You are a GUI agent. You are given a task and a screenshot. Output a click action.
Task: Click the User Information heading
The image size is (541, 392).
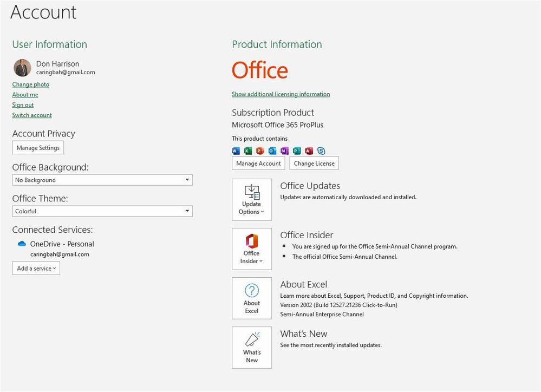(50, 44)
